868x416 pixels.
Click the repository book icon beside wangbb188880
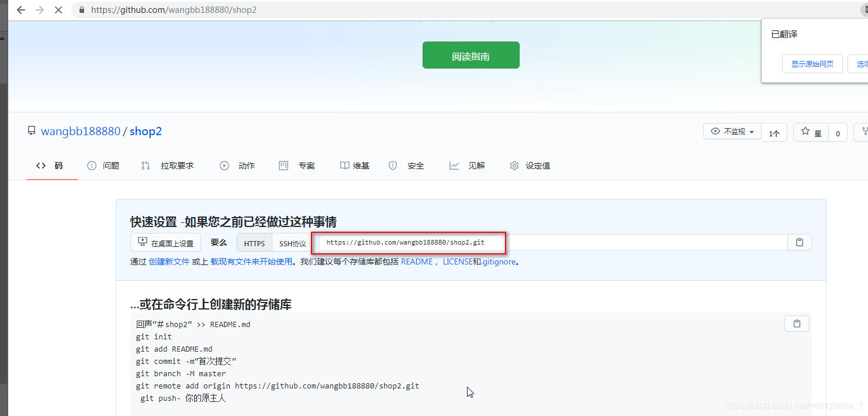tap(32, 131)
